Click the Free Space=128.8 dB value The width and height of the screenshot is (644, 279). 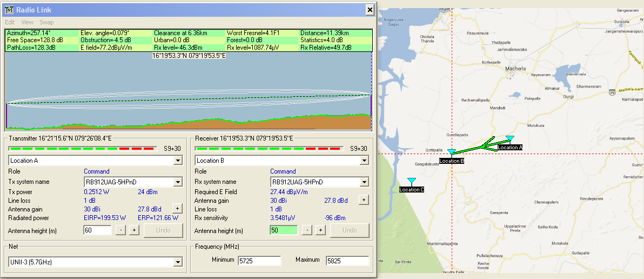click(x=35, y=40)
